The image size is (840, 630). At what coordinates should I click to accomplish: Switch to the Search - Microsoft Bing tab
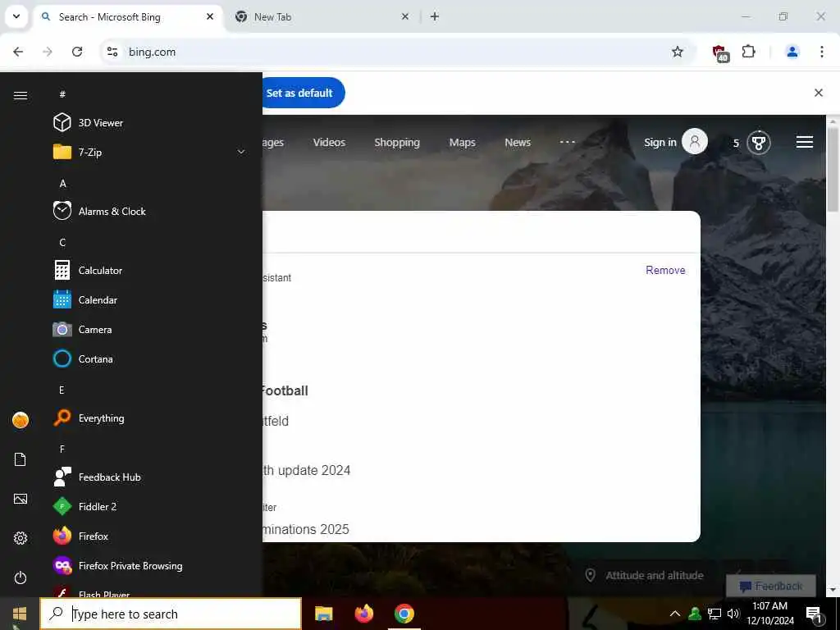129,17
